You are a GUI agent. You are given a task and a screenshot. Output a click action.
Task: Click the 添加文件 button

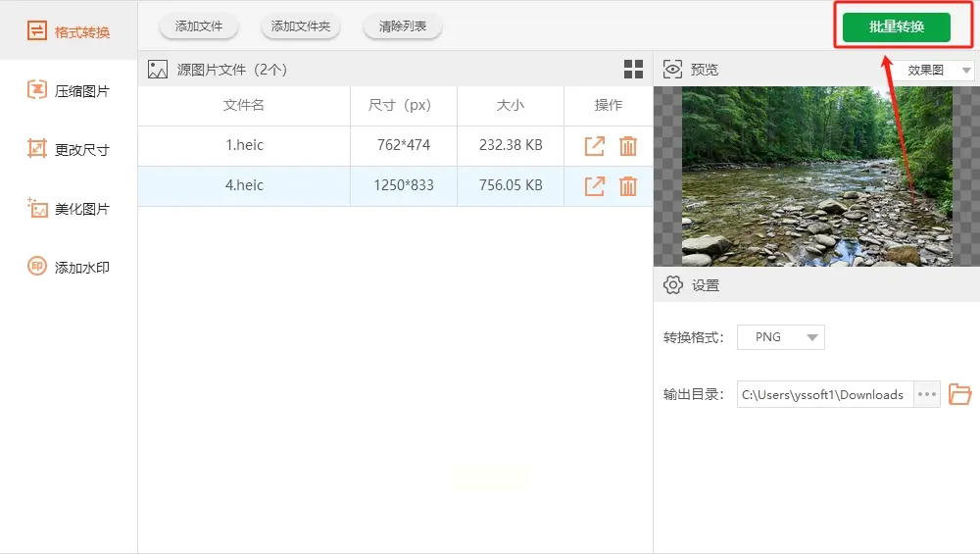(199, 26)
